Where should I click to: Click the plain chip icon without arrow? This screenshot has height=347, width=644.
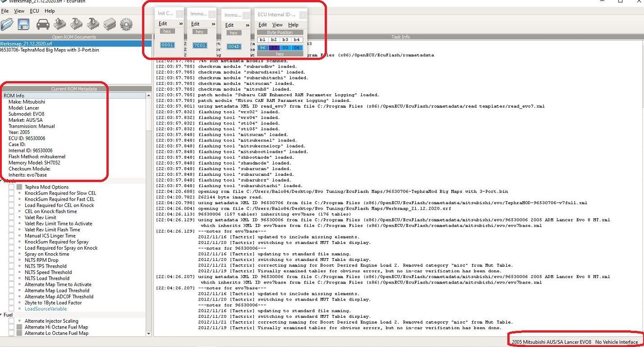click(x=110, y=24)
